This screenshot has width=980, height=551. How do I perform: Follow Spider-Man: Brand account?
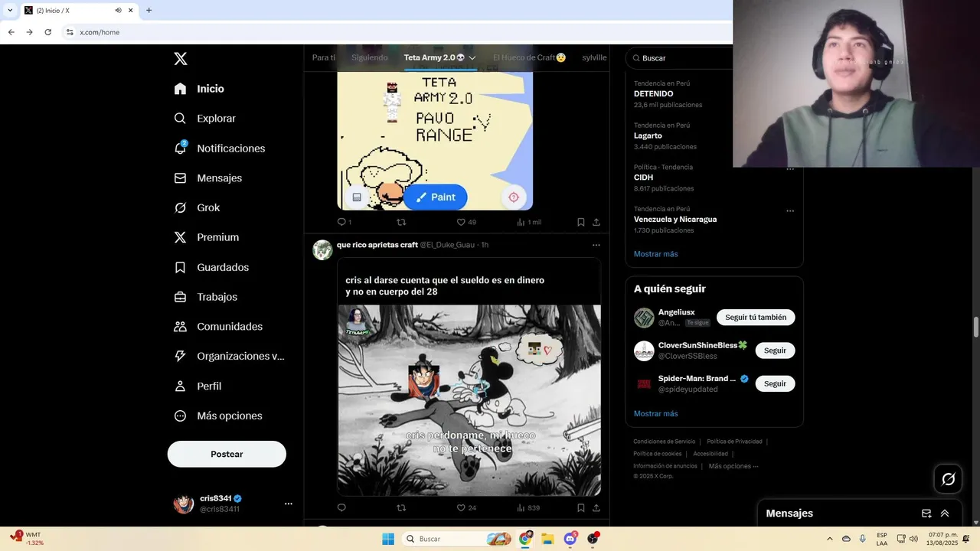point(775,383)
